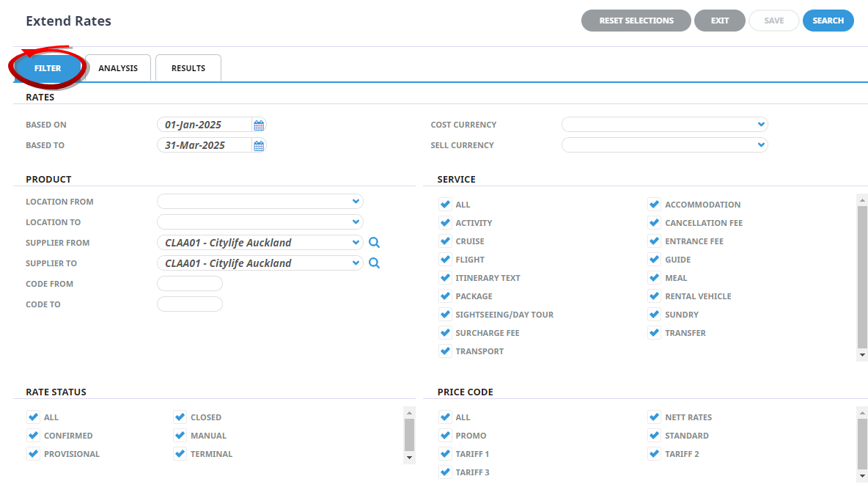Open the Results tab
The image size is (868, 487).
coord(188,68)
